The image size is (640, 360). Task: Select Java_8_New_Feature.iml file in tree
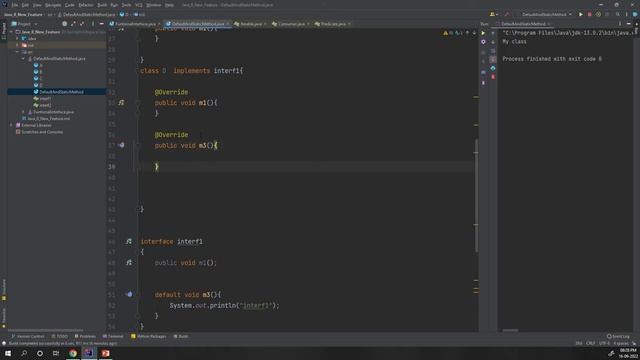[x=48, y=119]
